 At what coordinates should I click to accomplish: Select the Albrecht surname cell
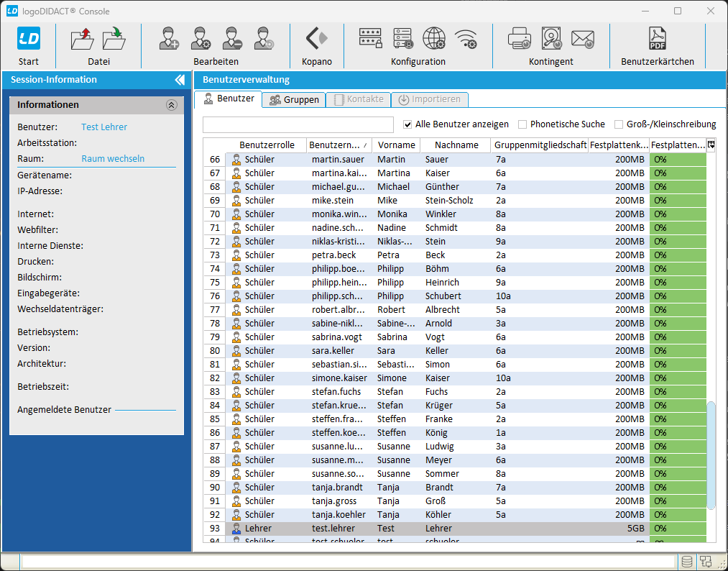coord(456,310)
